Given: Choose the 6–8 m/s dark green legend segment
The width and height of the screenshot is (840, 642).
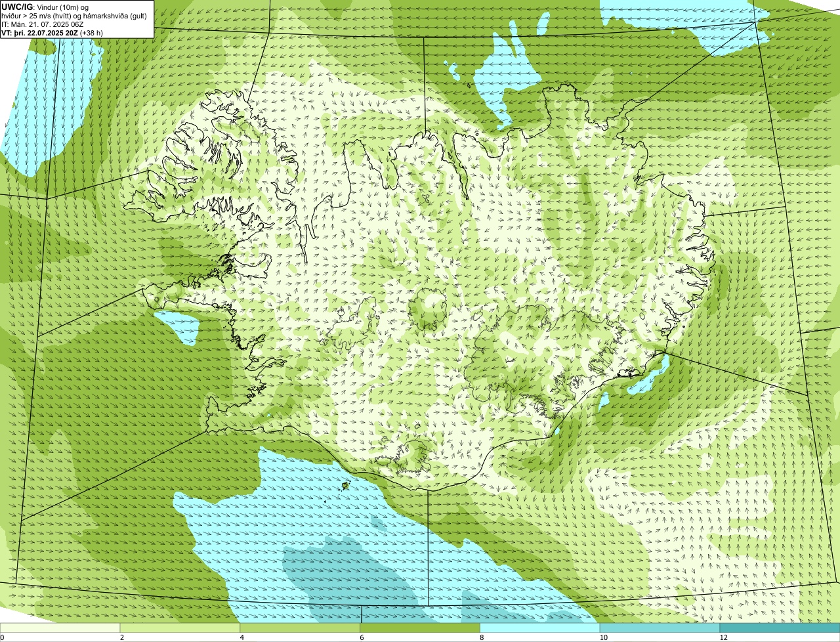Looking at the screenshot, I should pyautogui.click(x=421, y=628).
